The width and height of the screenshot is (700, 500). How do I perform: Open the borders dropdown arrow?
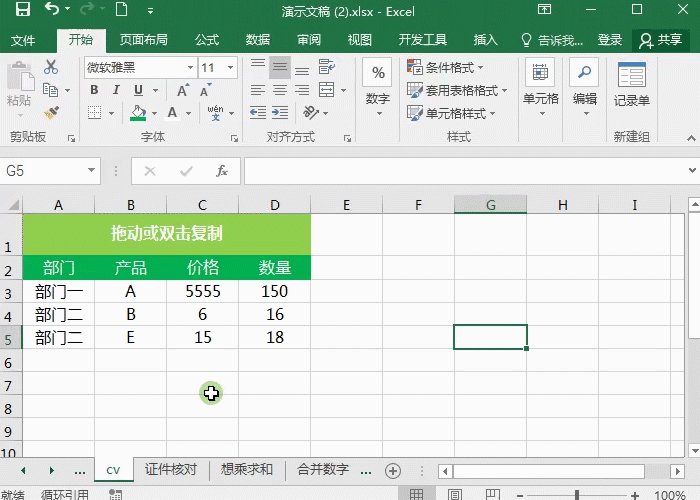click(x=111, y=113)
